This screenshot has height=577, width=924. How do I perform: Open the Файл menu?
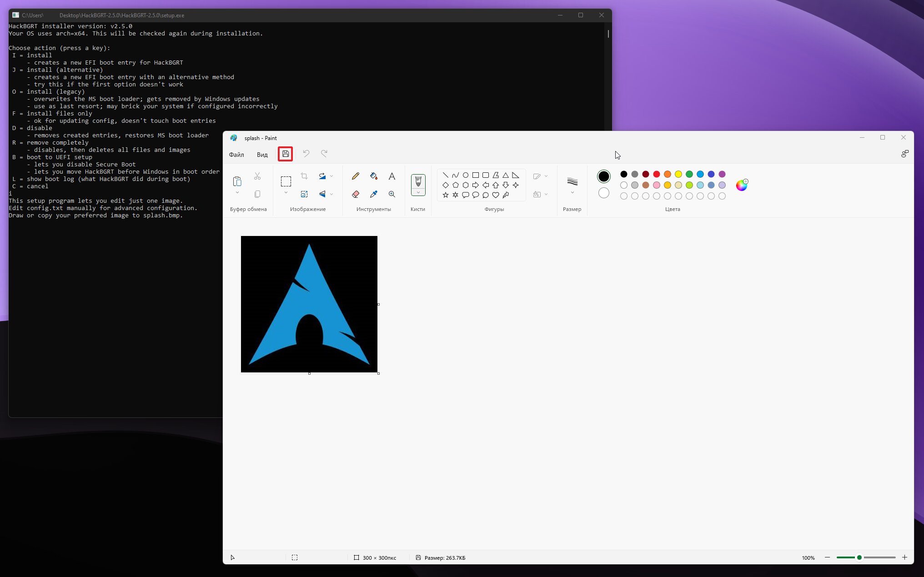click(x=236, y=155)
